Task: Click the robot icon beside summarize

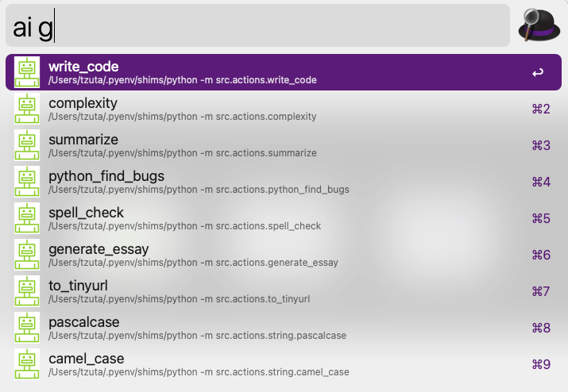Action: (x=27, y=145)
